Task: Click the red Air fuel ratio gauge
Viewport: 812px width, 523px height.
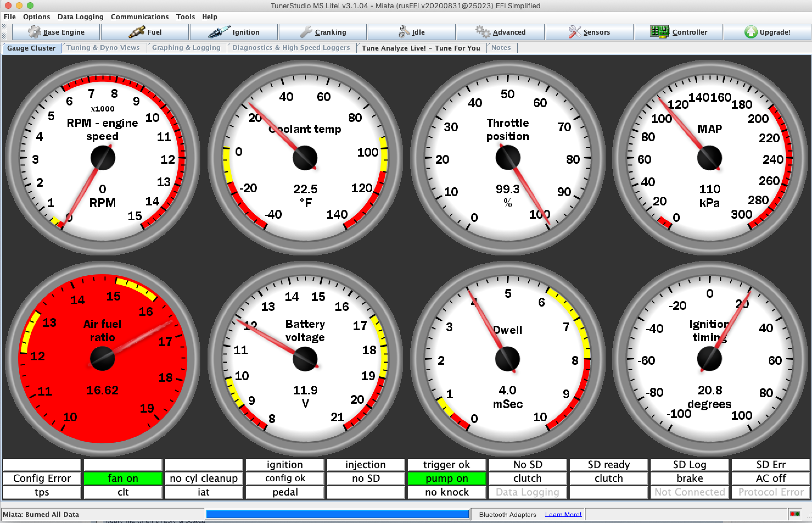Action: click(102, 359)
